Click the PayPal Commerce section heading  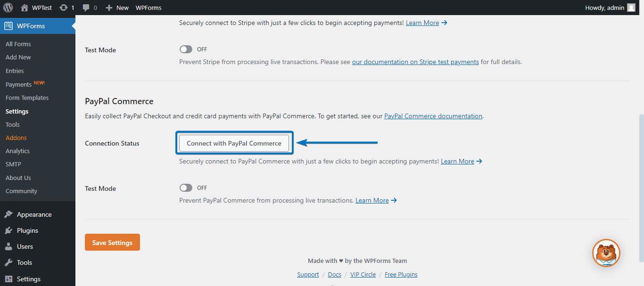119,101
